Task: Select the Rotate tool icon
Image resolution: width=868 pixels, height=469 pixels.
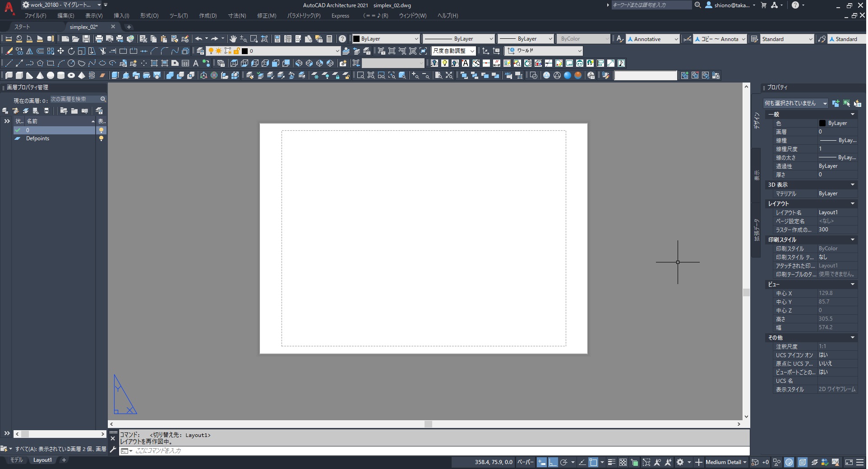Action: tap(71, 51)
